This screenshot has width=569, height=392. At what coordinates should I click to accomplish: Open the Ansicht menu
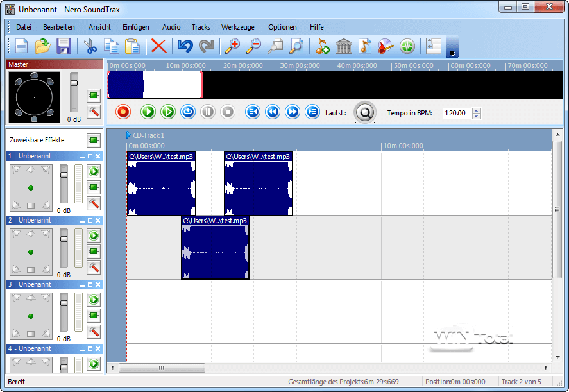[x=99, y=27]
